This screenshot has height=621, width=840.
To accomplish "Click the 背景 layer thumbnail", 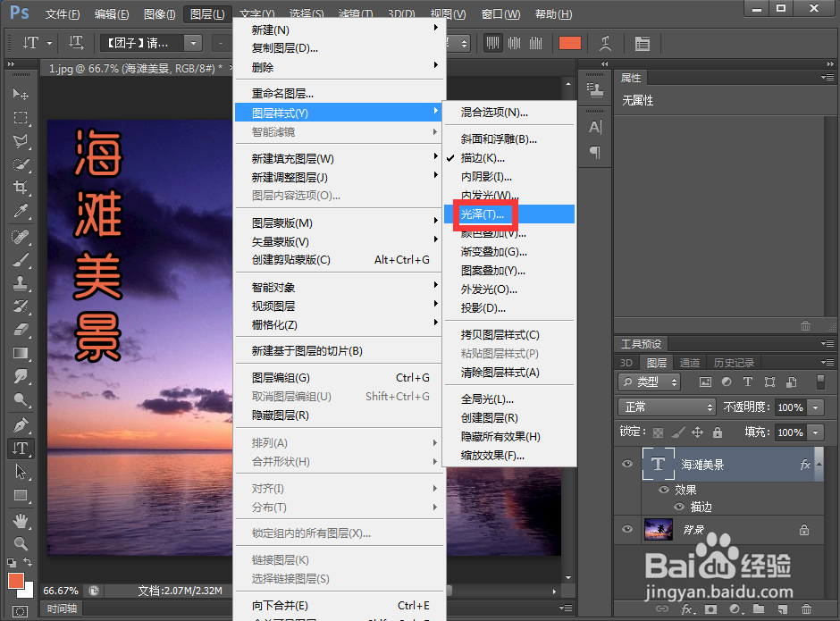I will (658, 528).
